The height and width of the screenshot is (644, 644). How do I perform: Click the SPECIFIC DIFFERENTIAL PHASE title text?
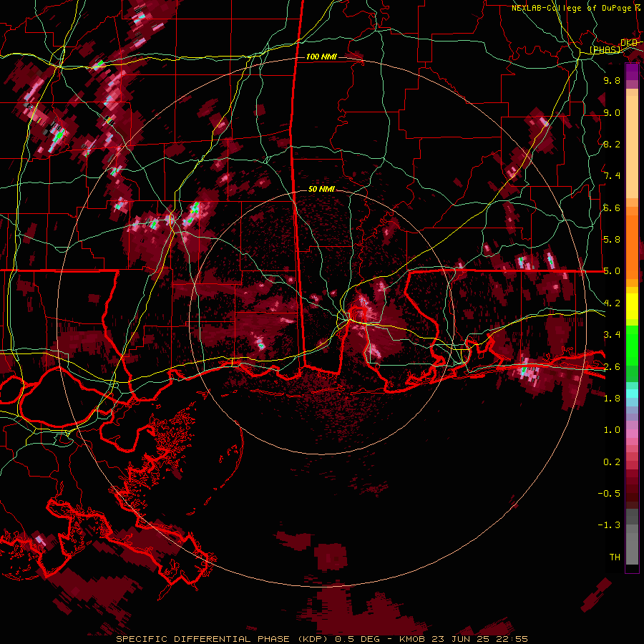(x=203, y=639)
